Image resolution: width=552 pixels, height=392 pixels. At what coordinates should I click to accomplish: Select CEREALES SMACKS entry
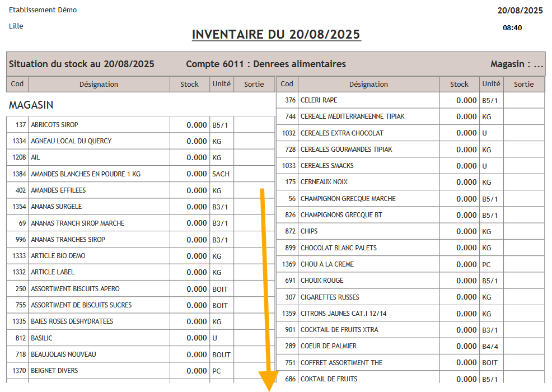tap(327, 166)
